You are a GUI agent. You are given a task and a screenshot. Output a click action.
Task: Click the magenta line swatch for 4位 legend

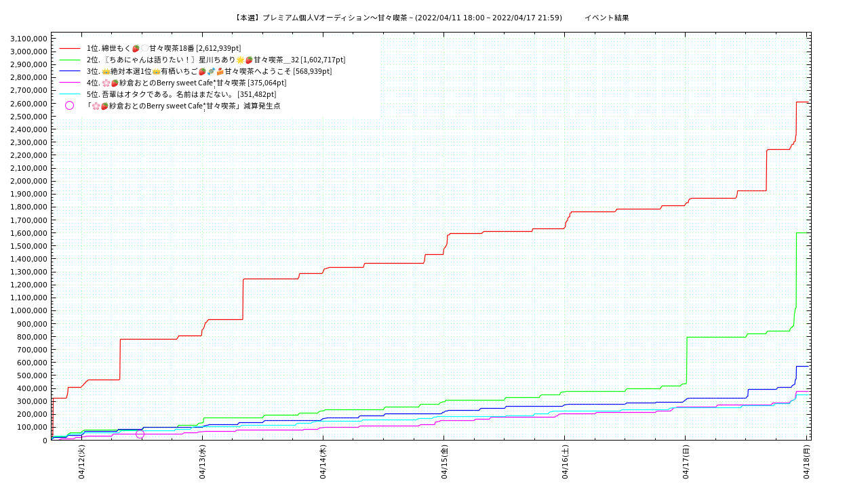click(x=70, y=83)
